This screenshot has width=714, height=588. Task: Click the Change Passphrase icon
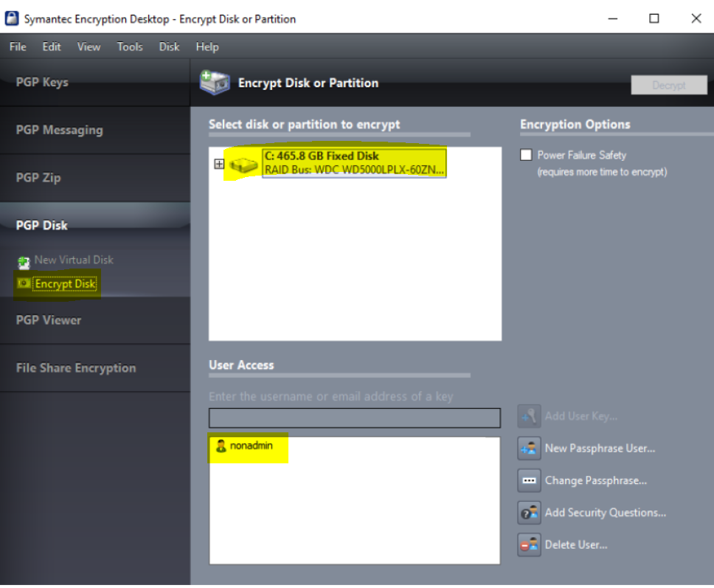(529, 480)
